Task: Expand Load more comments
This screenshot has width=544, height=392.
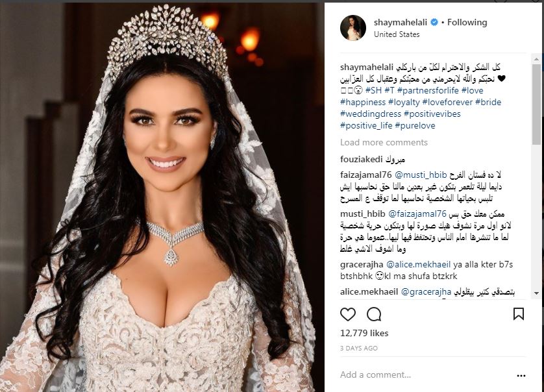Action: click(384, 143)
